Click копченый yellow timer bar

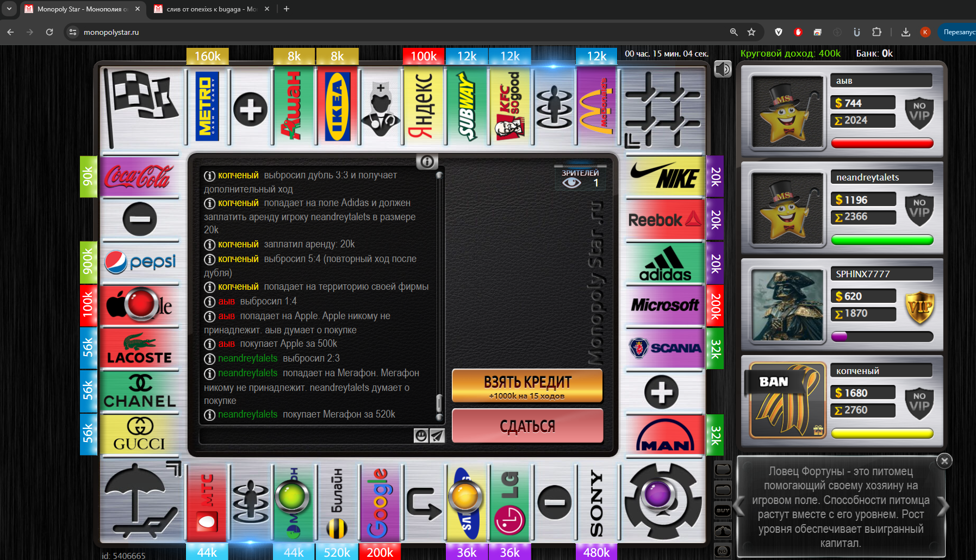882,433
